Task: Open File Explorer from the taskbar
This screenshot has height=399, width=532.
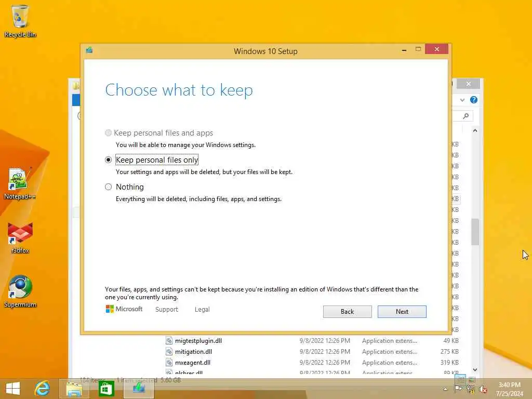Action: 74,389
